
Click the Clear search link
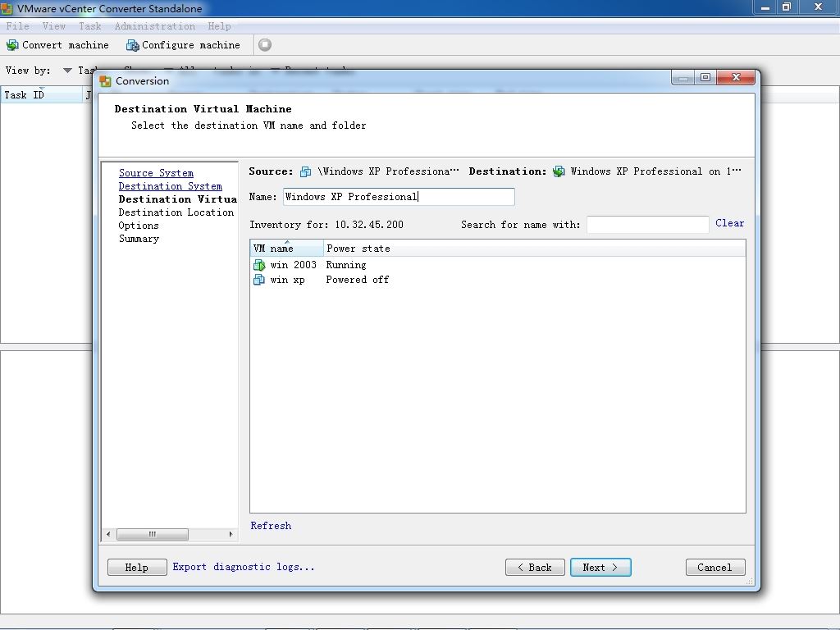(729, 223)
